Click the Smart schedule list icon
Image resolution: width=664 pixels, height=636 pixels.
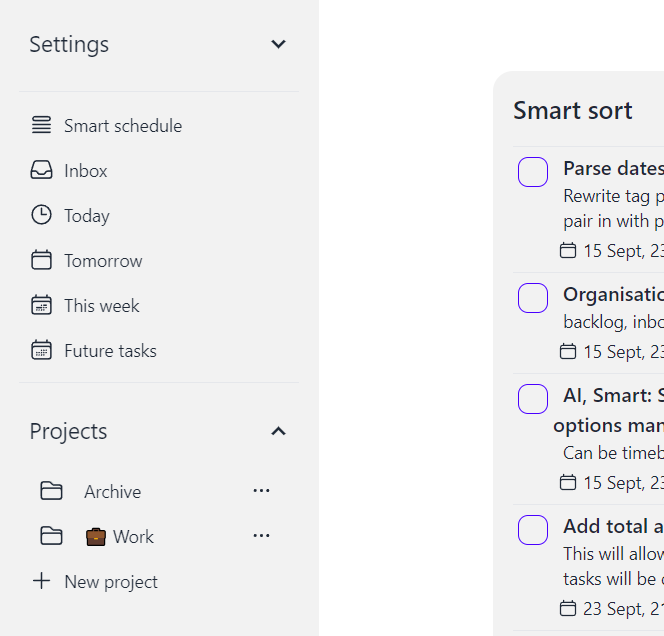(41, 125)
